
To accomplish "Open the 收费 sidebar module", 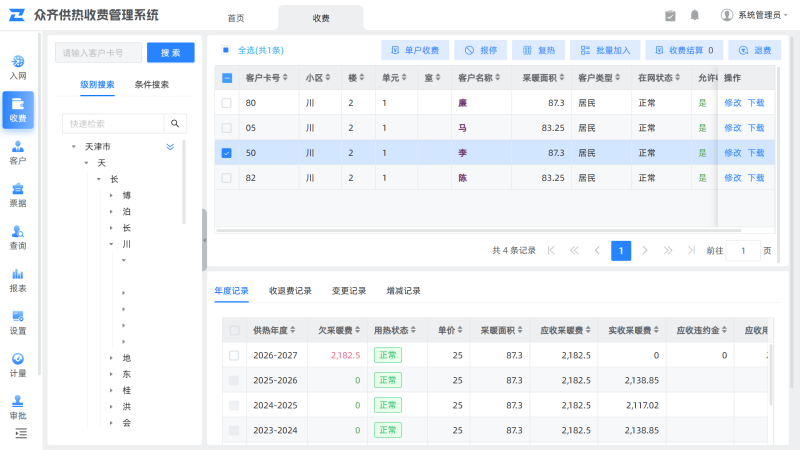I will pyautogui.click(x=18, y=110).
